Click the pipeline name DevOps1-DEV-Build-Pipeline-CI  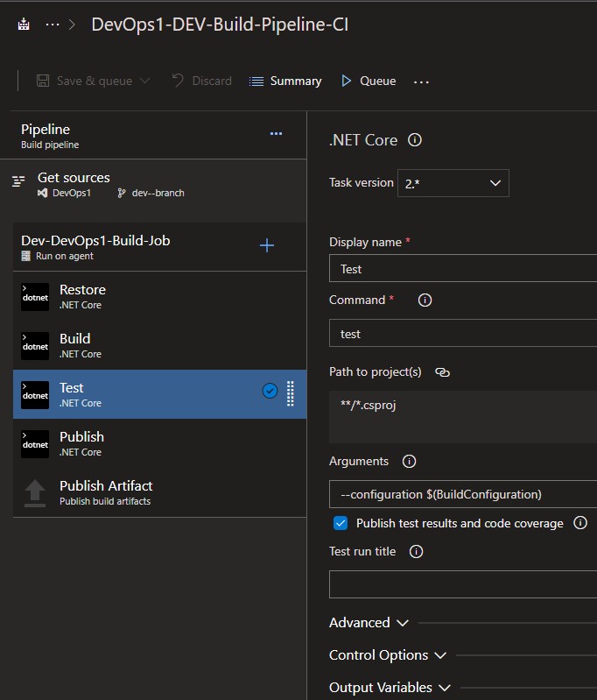click(x=220, y=25)
